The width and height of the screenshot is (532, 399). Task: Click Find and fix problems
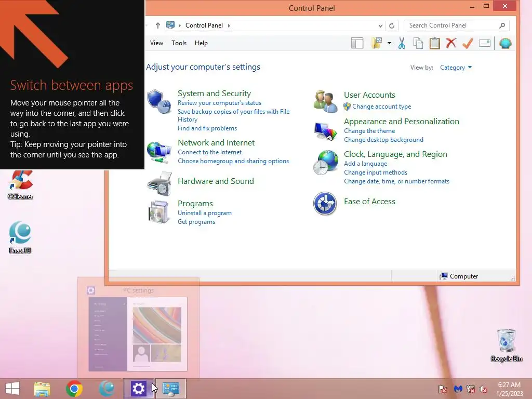(x=207, y=128)
